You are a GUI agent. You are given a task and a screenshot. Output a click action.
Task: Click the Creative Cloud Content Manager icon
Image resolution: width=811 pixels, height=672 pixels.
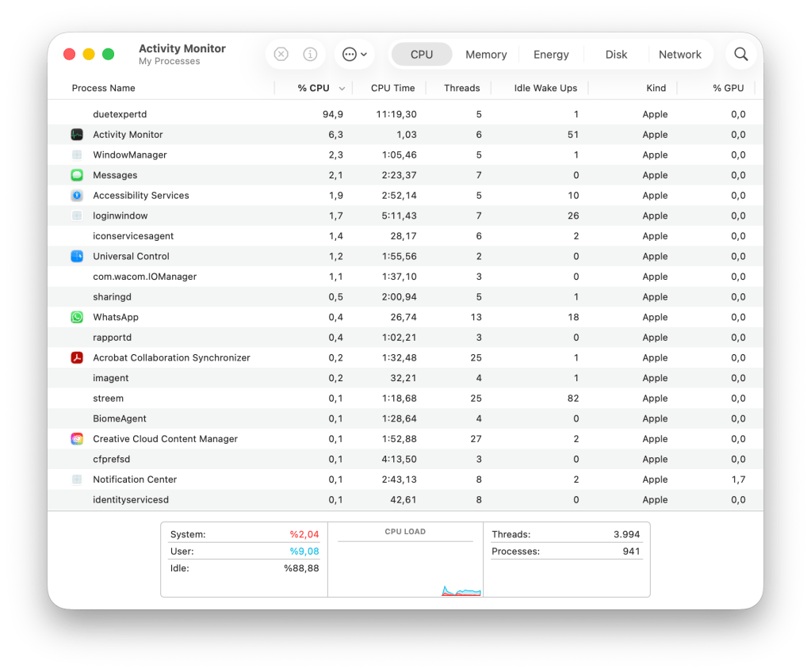77,439
